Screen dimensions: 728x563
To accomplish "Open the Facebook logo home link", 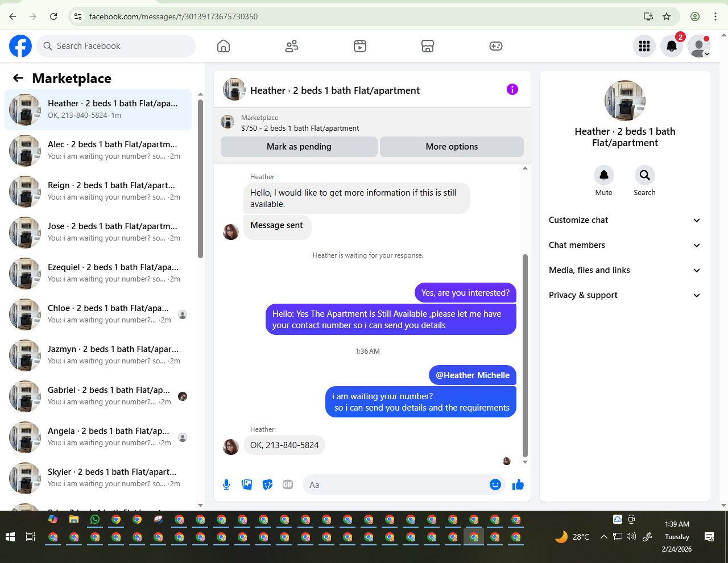I will [20, 46].
